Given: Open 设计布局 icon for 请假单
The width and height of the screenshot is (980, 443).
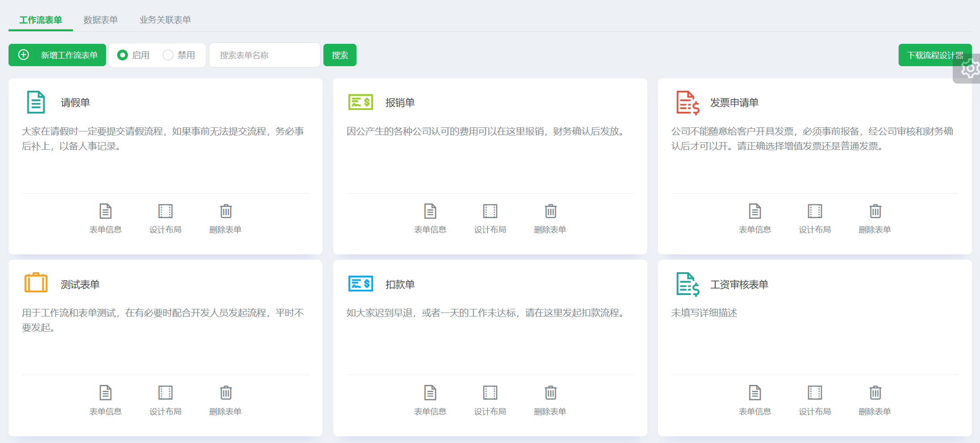Looking at the screenshot, I should (165, 211).
